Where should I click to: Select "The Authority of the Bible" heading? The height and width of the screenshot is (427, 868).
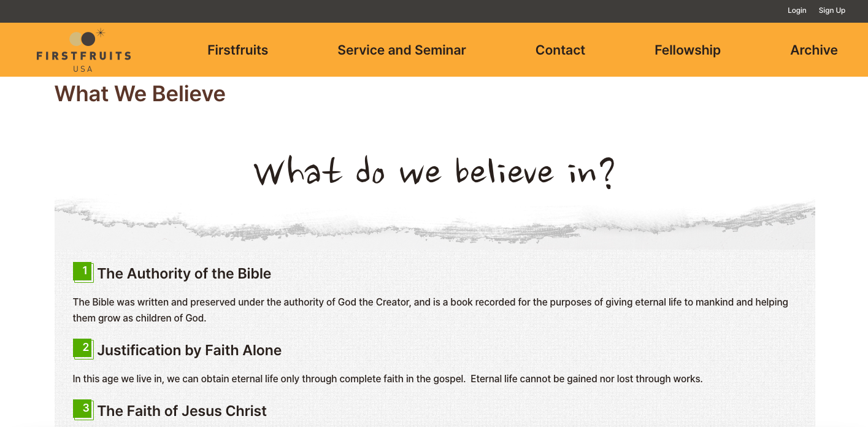(184, 274)
